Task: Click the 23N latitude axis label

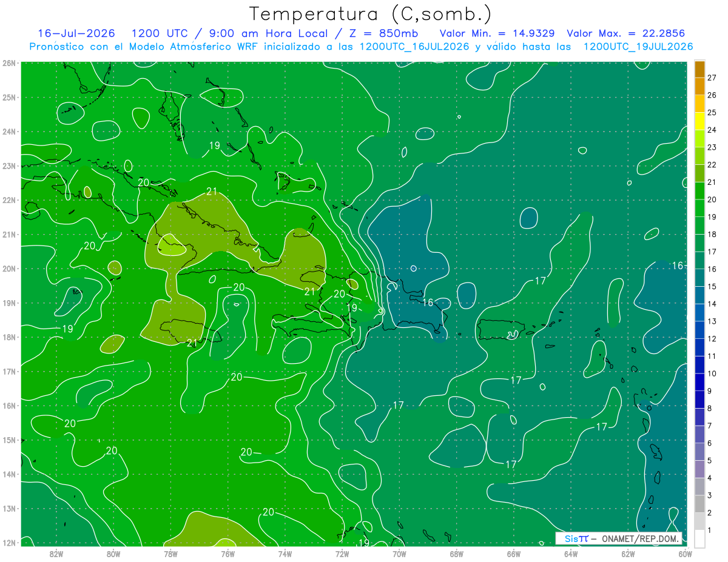Action: [x=9, y=166]
